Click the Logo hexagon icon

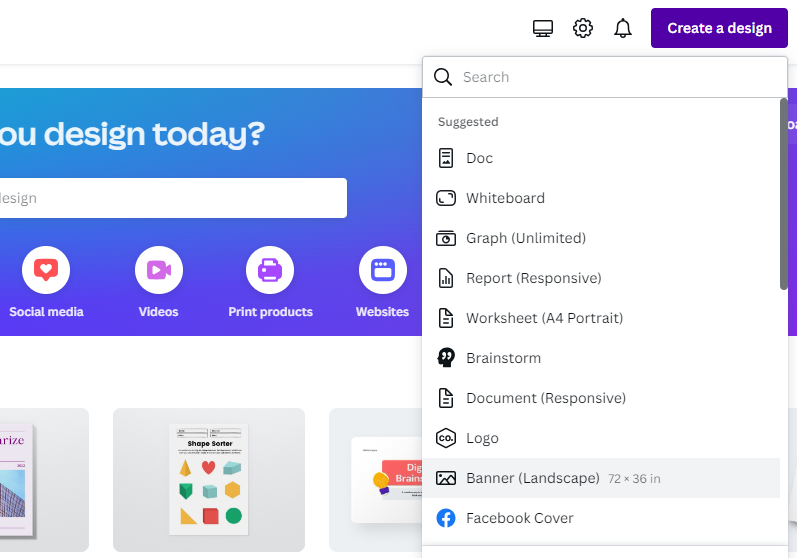coord(446,438)
